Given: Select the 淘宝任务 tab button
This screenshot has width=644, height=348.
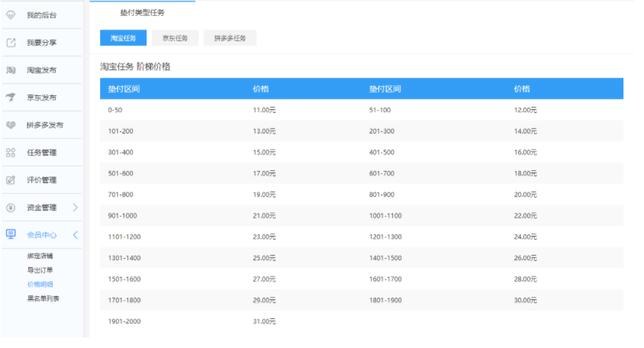Looking at the screenshot, I should tap(123, 38).
